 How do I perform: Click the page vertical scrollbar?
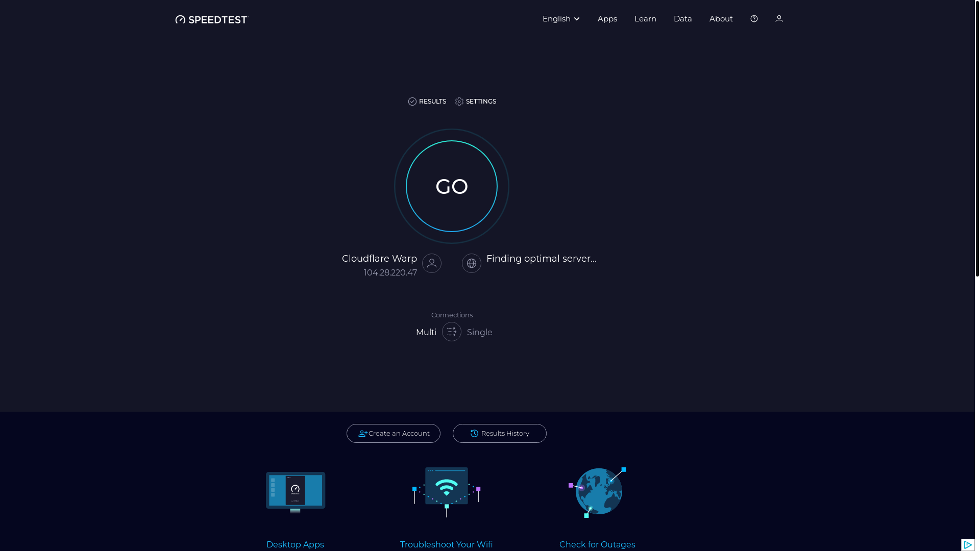[x=977, y=138]
